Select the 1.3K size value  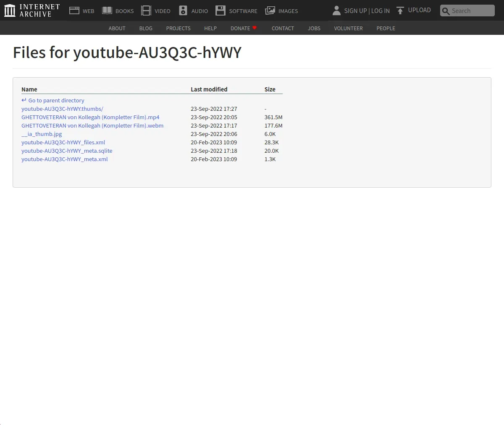point(270,159)
